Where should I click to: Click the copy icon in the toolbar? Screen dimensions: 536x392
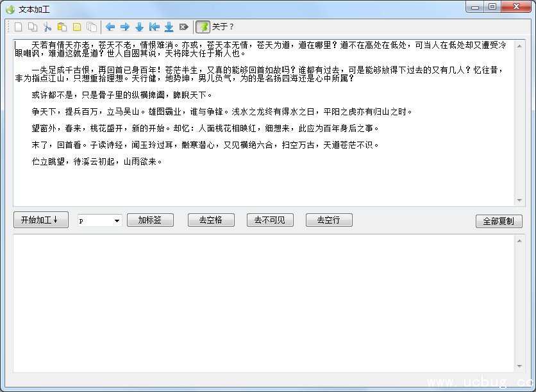click(32, 27)
